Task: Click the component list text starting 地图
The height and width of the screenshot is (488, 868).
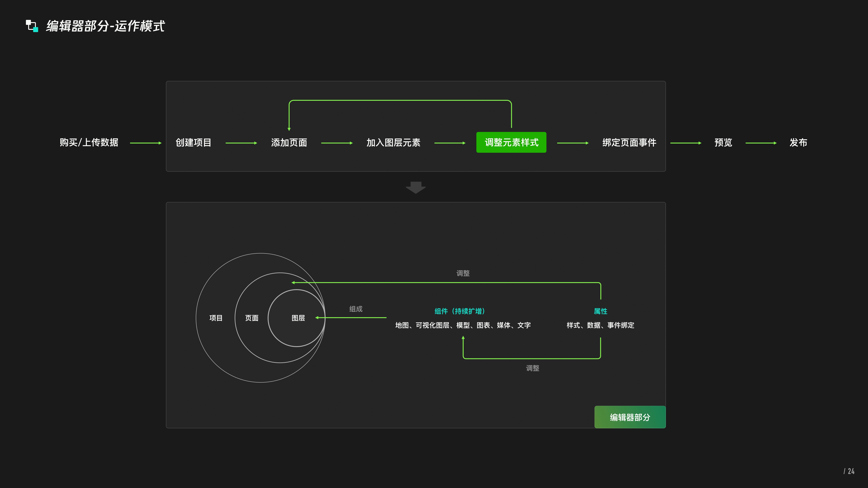Action: pyautogui.click(x=463, y=325)
